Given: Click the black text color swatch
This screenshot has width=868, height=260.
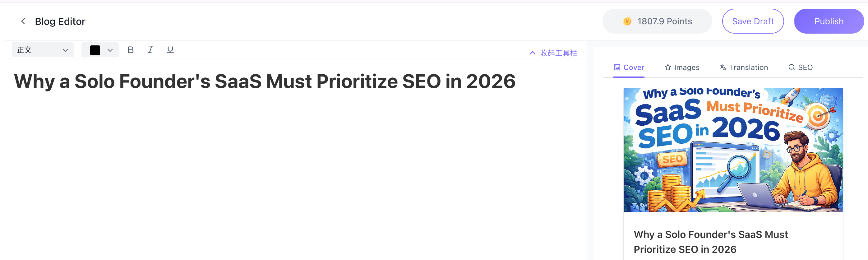Looking at the screenshot, I should coord(95,50).
